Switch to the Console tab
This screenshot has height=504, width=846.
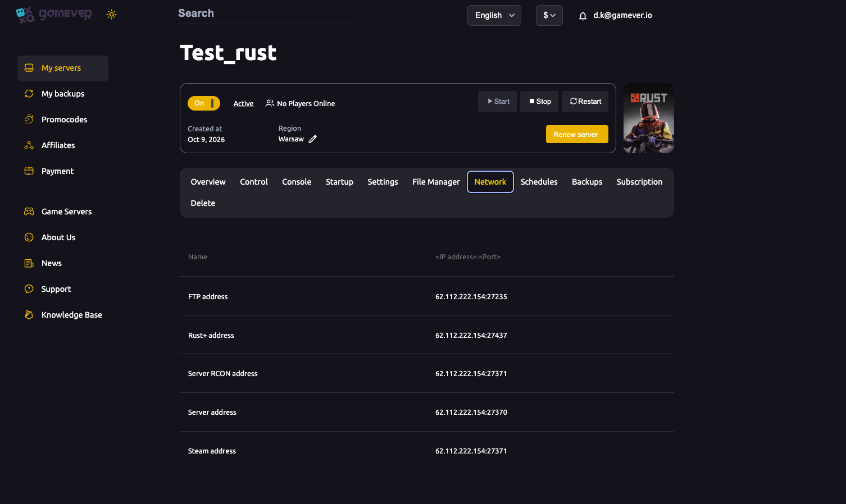(297, 182)
